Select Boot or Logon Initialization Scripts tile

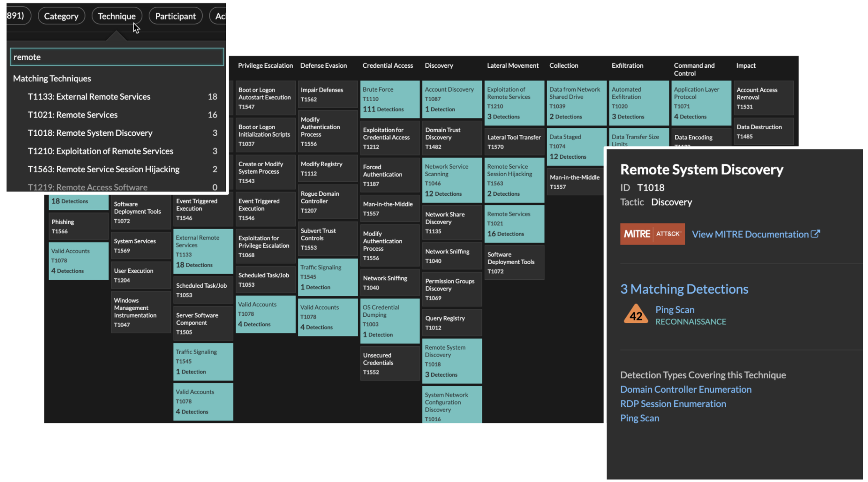pyautogui.click(x=265, y=135)
